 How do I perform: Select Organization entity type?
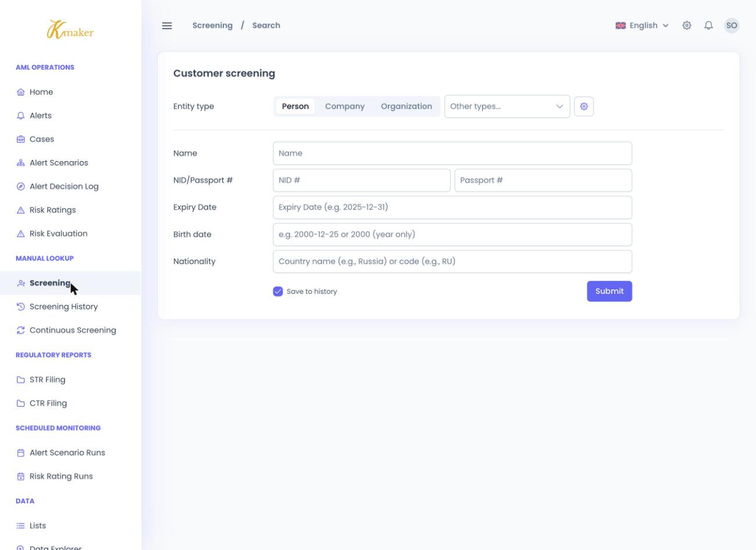(406, 107)
